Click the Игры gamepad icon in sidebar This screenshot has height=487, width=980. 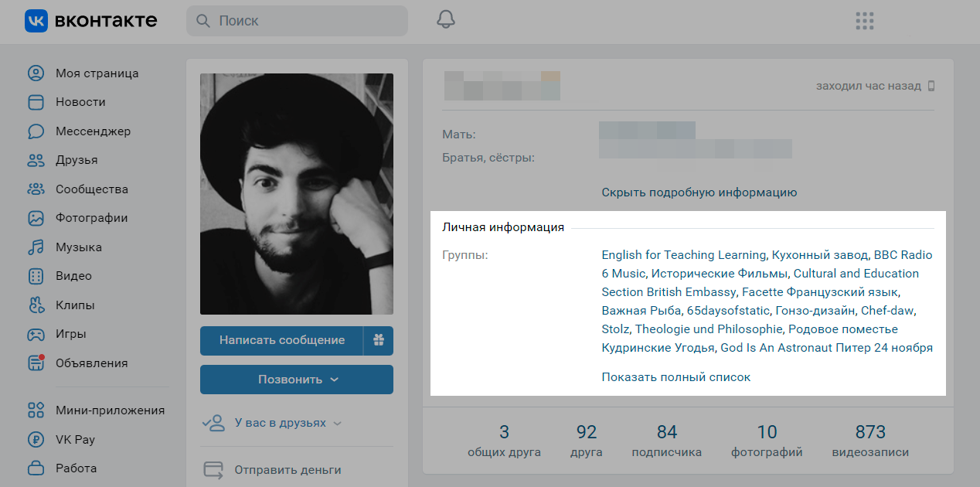coord(36,334)
